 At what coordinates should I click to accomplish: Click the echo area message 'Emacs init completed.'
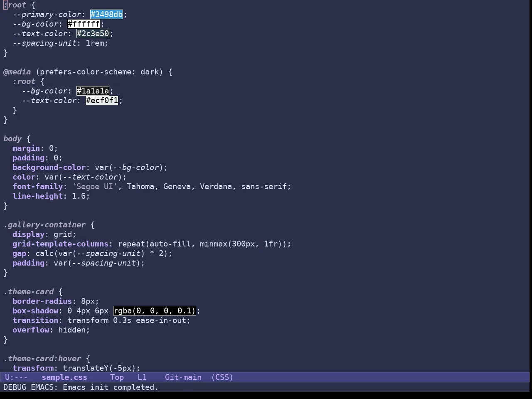pyautogui.click(x=111, y=387)
